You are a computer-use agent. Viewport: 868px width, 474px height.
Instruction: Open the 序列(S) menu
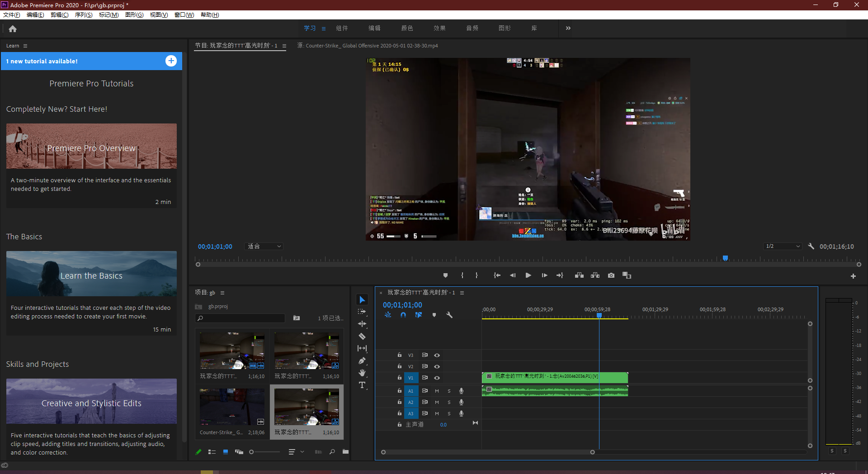83,15
